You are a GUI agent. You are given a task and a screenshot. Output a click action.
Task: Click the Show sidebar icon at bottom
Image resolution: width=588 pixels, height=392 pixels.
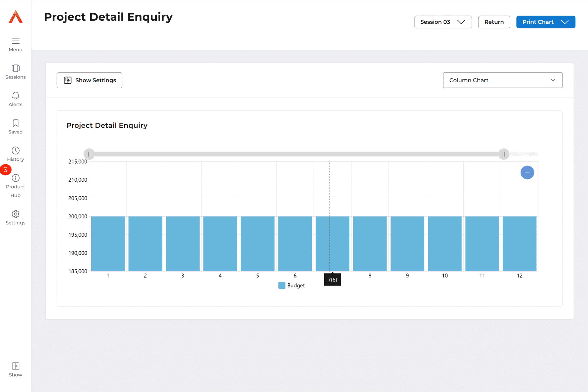pyautogui.click(x=16, y=366)
